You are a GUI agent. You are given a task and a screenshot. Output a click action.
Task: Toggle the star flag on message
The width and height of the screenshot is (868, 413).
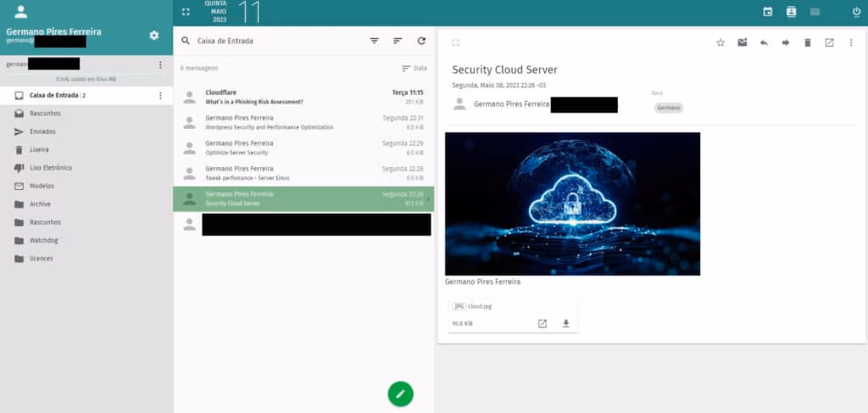(721, 42)
